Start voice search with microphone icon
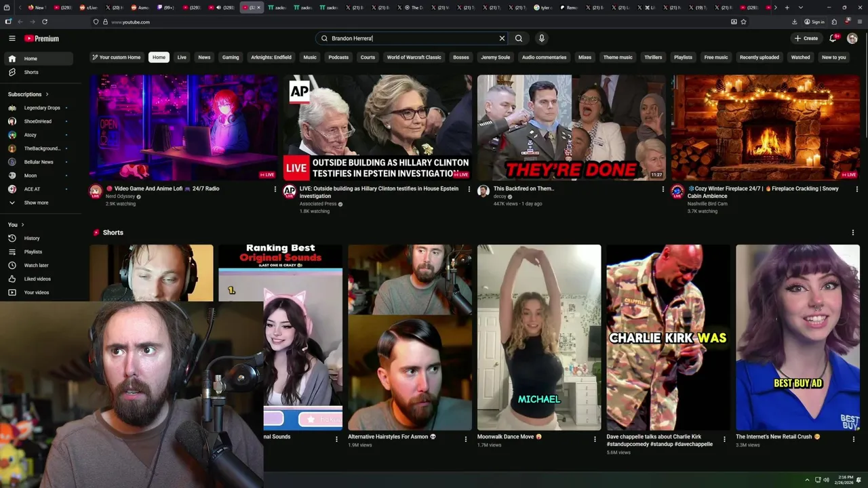Viewport: 868px width, 488px height. pyautogui.click(x=541, y=39)
